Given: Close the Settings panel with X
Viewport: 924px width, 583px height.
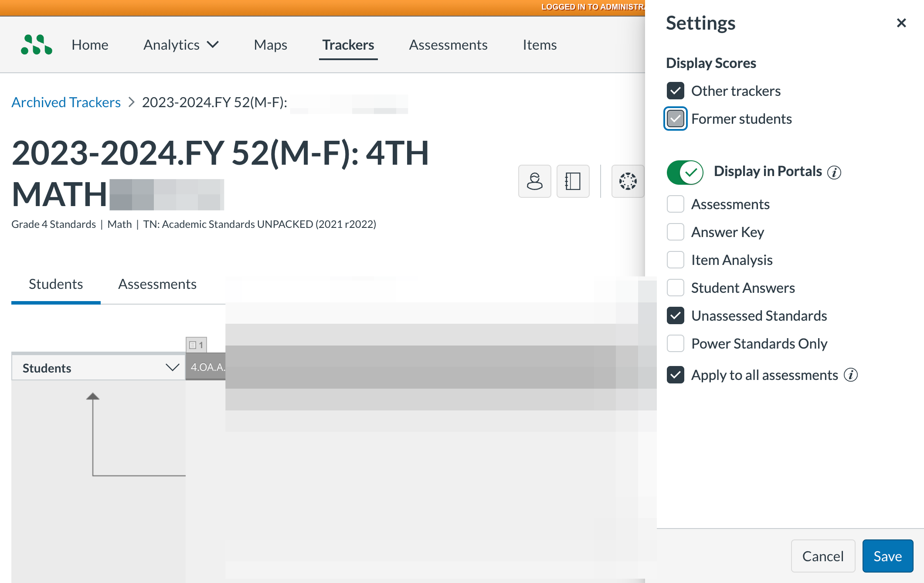Looking at the screenshot, I should coord(901,23).
